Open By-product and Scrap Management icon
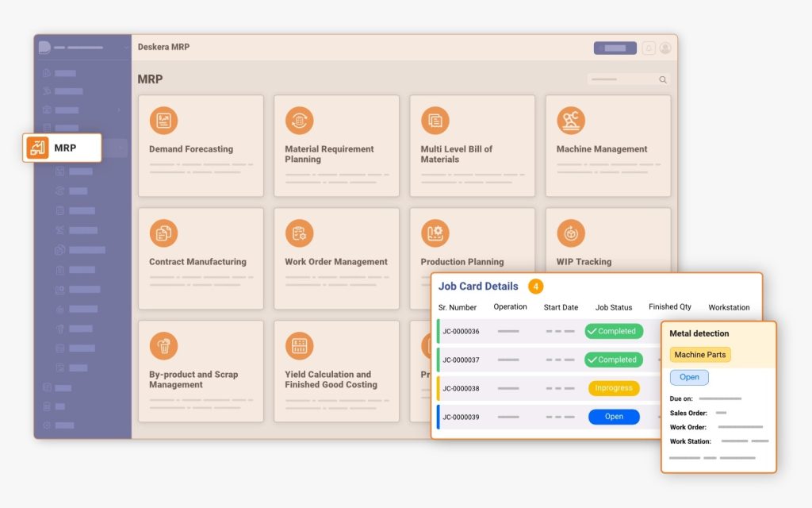The image size is (812, 508). (x=163, y=346)
